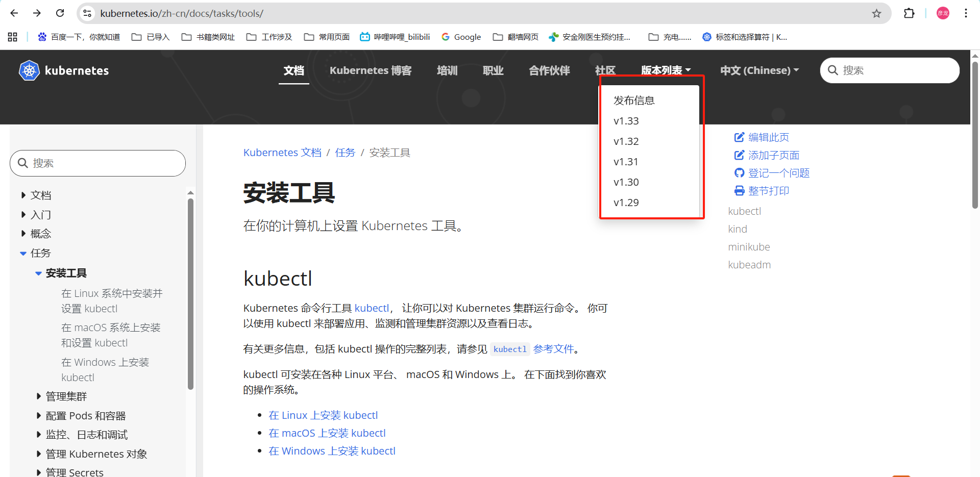Open the 安全刚医生预约挂 bookmark
Screen dimensions: 980x477
[590, 37]
